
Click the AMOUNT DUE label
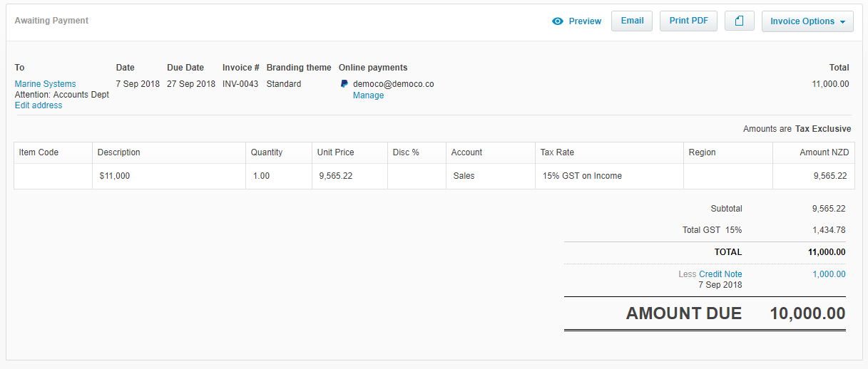tap(684, 313)
